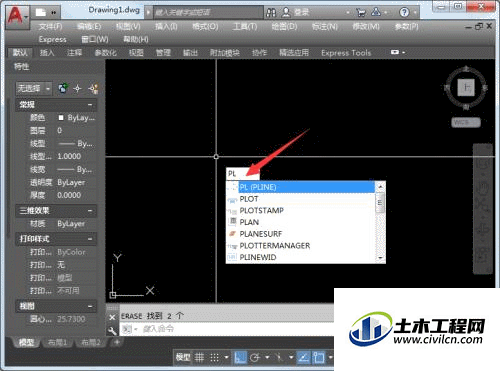Toggle object snap tracking in status bar
Image resolution: width=500 pixels, height=371 pixels.
(304, 358)
